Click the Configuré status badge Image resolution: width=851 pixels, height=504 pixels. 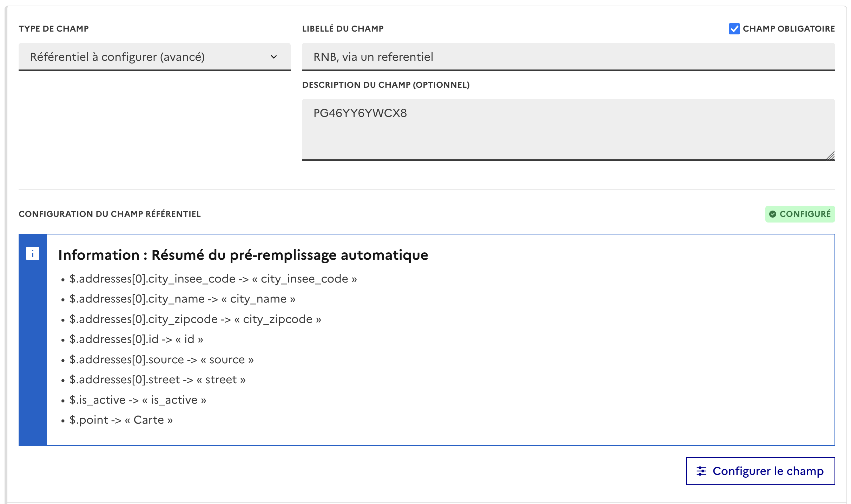pos(800,214)
